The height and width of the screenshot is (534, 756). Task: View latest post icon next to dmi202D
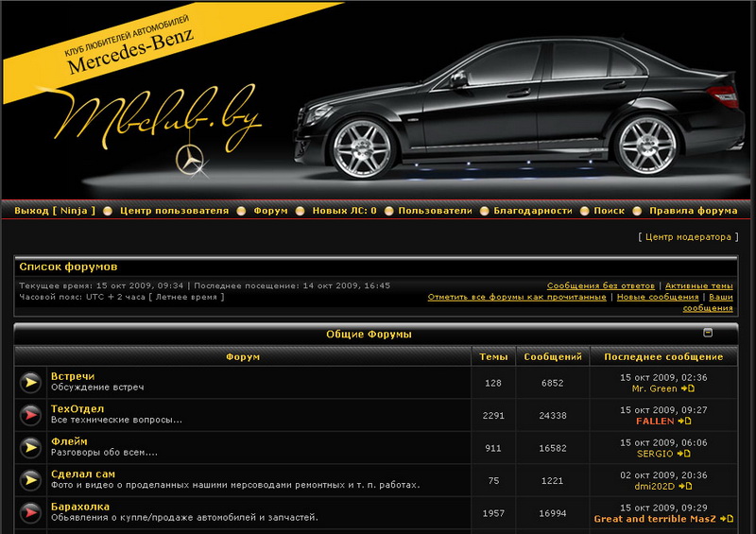point(686,486)
